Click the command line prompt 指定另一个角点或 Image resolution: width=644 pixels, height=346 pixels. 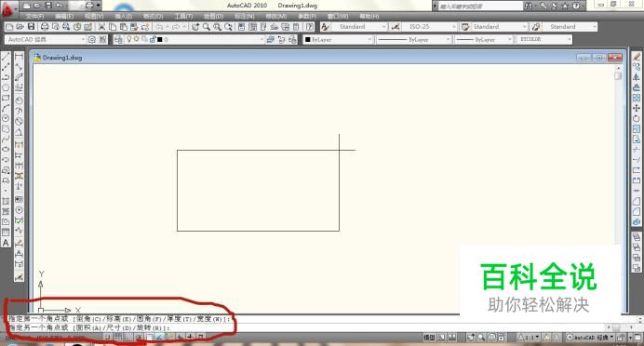(38, 327)
